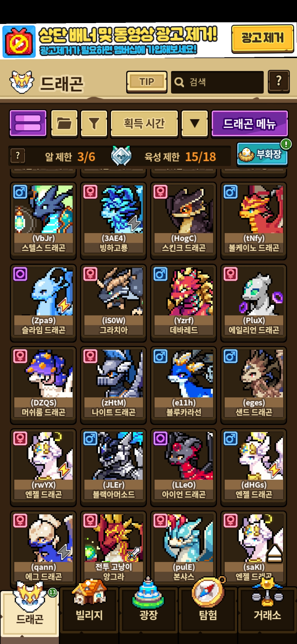The width and height of the screenshot is (297, 644).
Task: Toggle sort order with the down triangle
Action: (195, 123)
